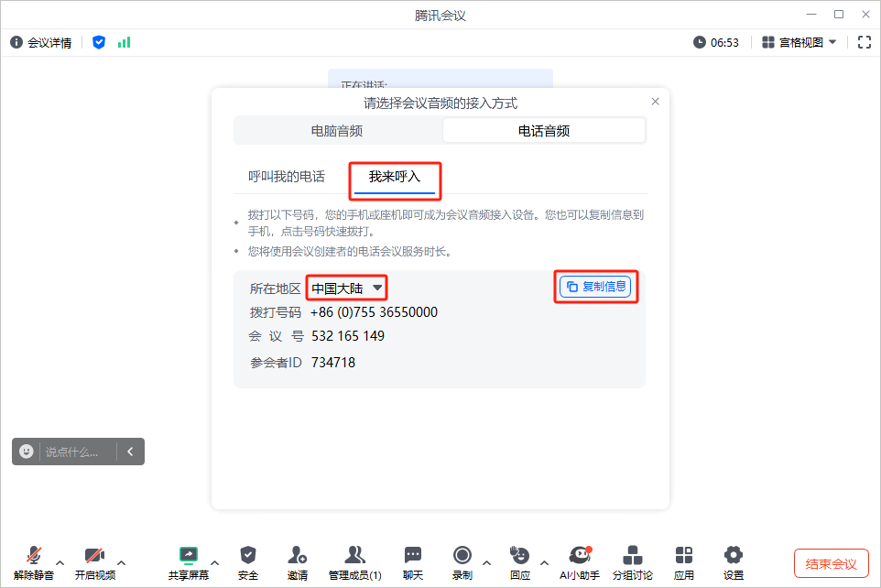Open the 安全 security options
Viewport: 881px width, 588px height.
[x=248, y=562]
